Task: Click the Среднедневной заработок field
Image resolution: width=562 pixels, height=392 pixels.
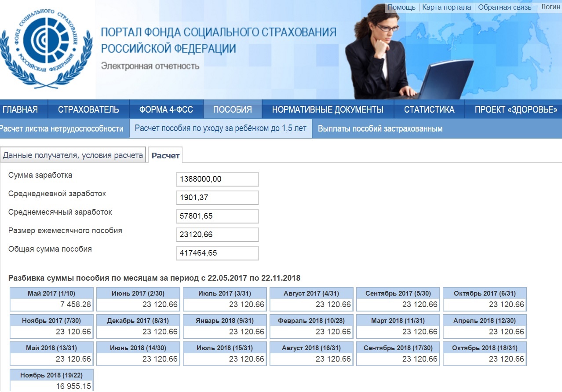Action: [217, 198]
